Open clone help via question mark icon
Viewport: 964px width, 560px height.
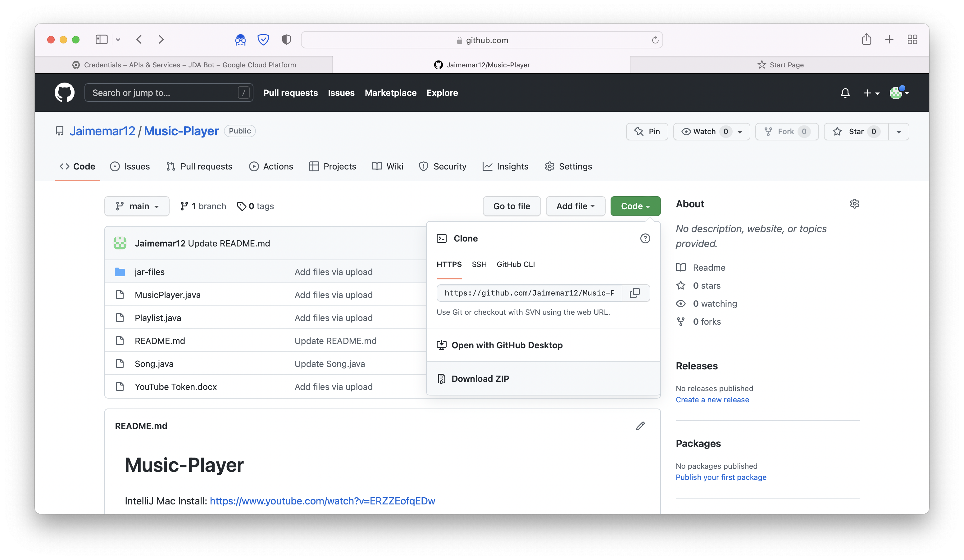[645, 238]
